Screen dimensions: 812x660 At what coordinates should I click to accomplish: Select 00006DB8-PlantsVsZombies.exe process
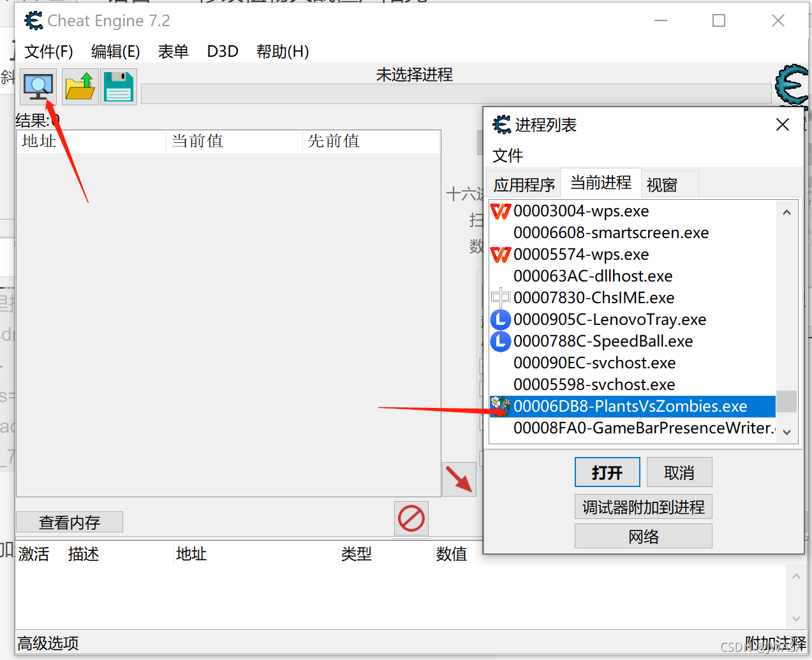(x=632, y=406)
